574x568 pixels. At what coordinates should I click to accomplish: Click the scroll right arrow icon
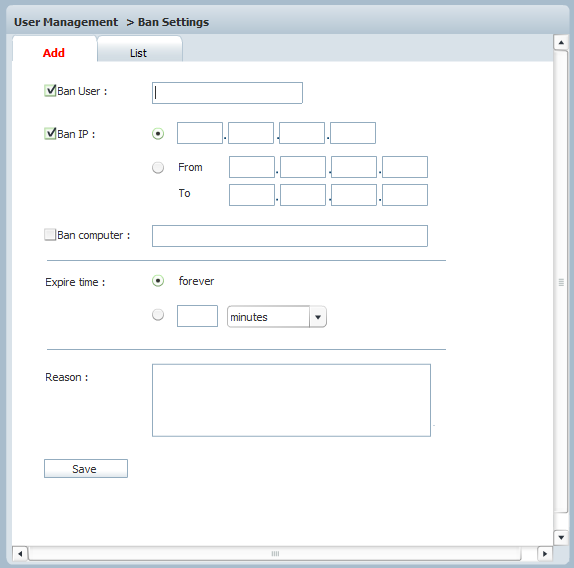[x=545, y=554]
